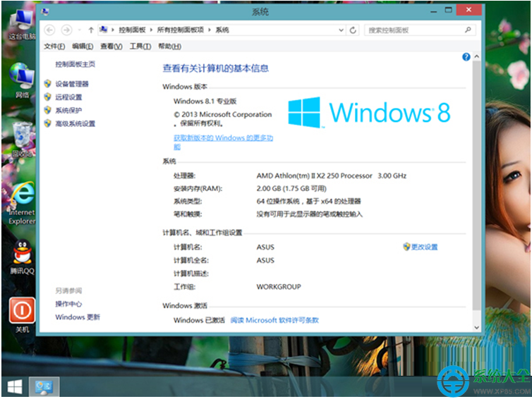Click the 关机 shutdown desktop icon
The height and width of the screenshot is (399, 532).
(22, 315)
